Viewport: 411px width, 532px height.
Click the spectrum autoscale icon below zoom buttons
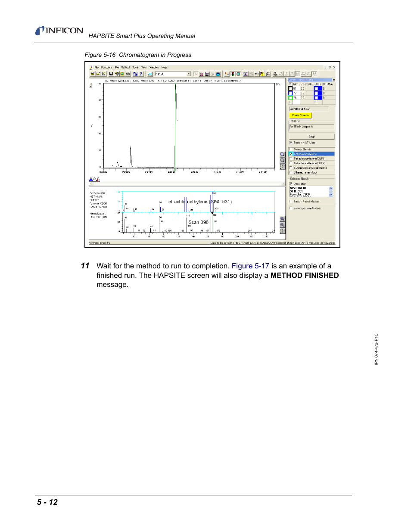[x=282, y=231]
